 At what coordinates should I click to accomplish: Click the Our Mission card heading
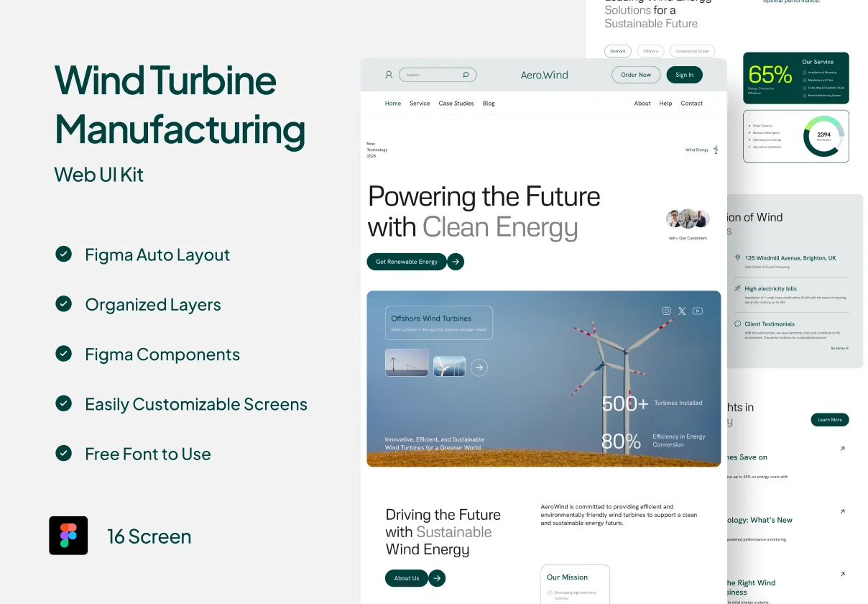[567, 577]
